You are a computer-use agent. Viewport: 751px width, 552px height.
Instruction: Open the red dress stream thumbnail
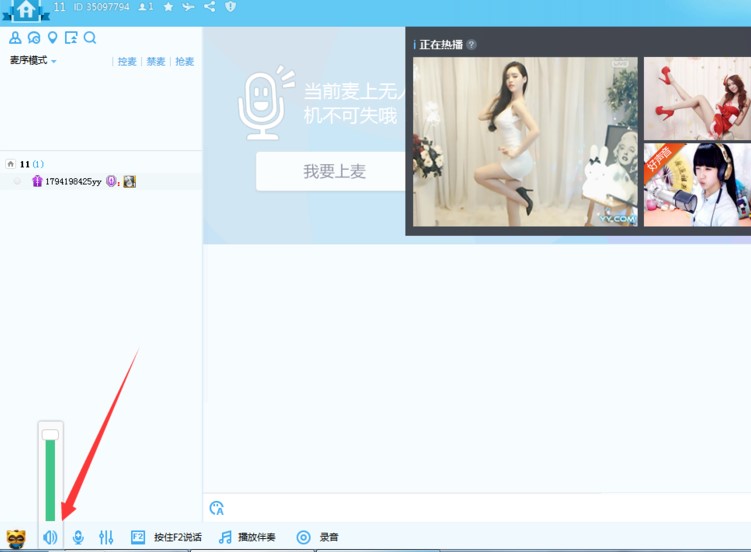[697, 98]
